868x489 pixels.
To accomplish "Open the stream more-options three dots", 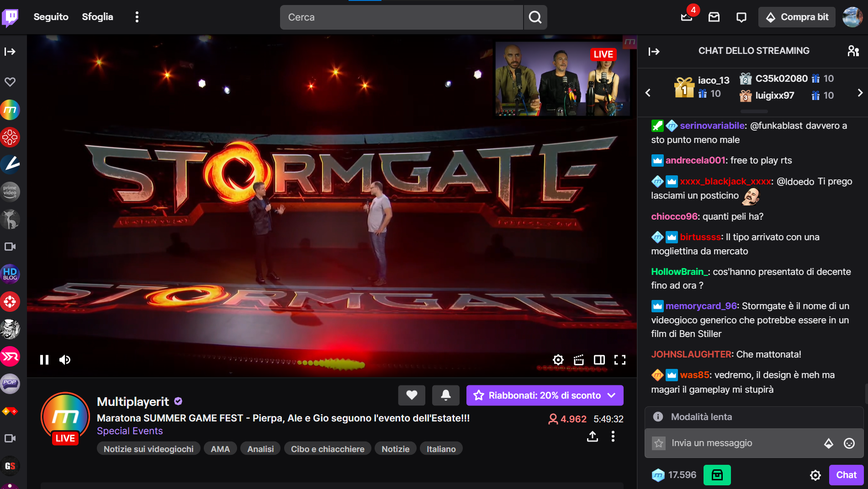I will point(613,436).
